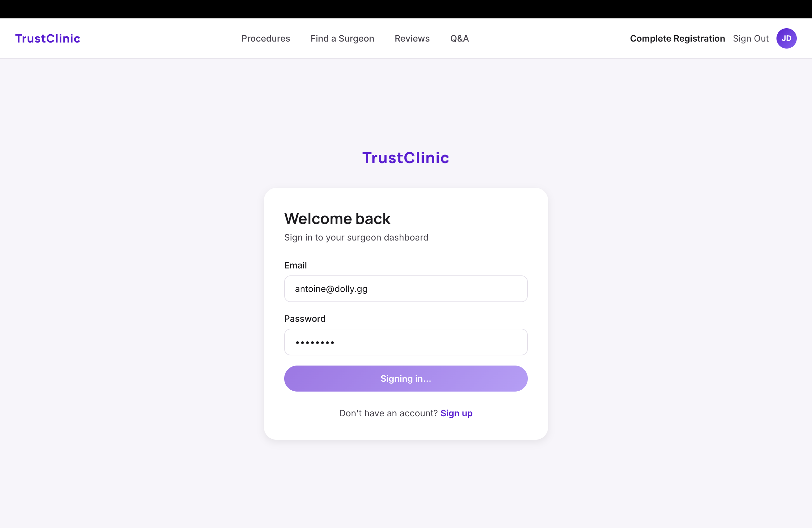Image resolution: width=812 pixels, height=528 pixels.
Task: Select the Reviews nav item
Action: (412, 39)
